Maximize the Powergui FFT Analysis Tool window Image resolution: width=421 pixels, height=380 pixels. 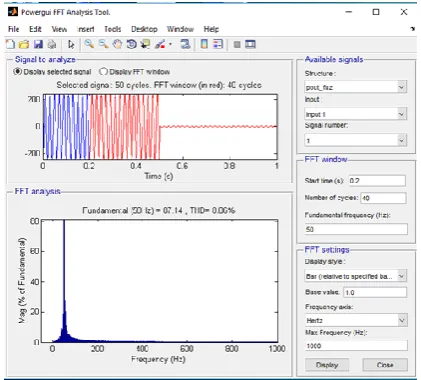pos(376,12)
